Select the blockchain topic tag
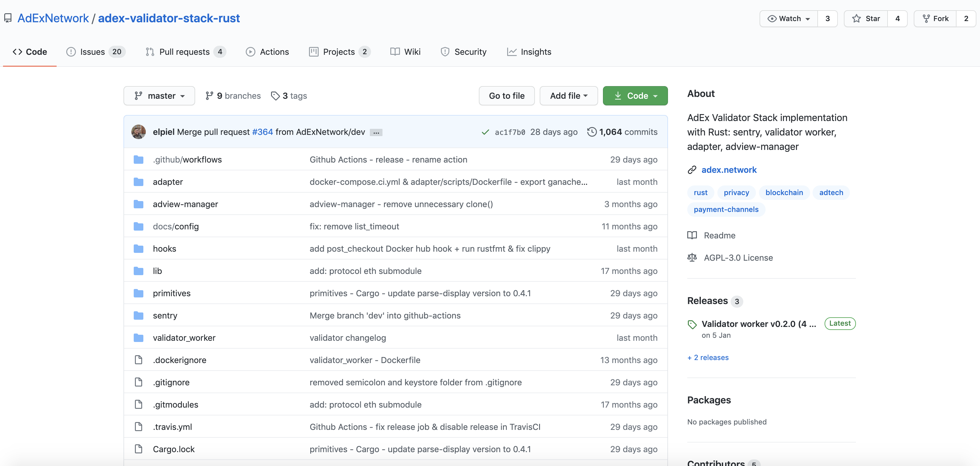The height and width of the screenshot is (466, 980). click(x=784, y=192)
